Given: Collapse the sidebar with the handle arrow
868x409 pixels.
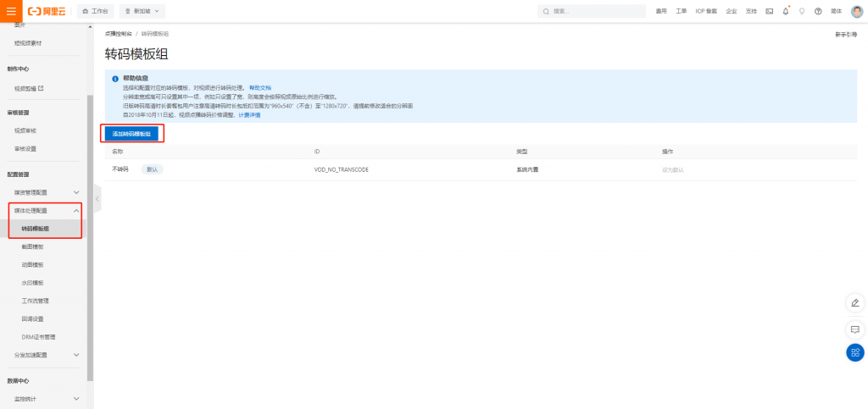Looking at the screenshot, I should tap(98, 199).
